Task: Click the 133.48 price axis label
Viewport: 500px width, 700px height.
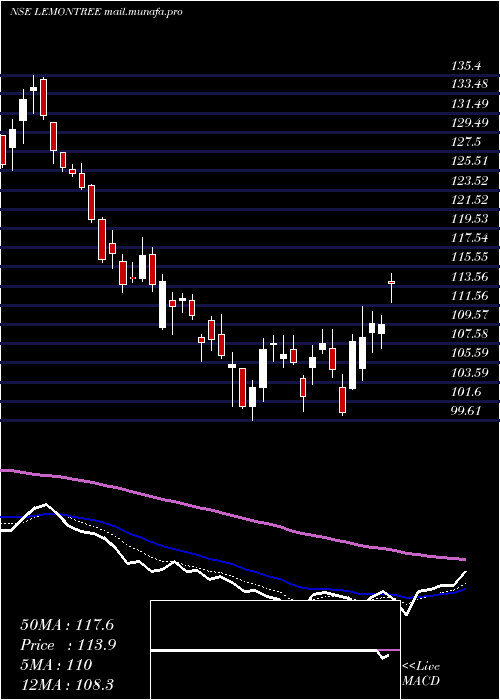Action: [470, 83]
